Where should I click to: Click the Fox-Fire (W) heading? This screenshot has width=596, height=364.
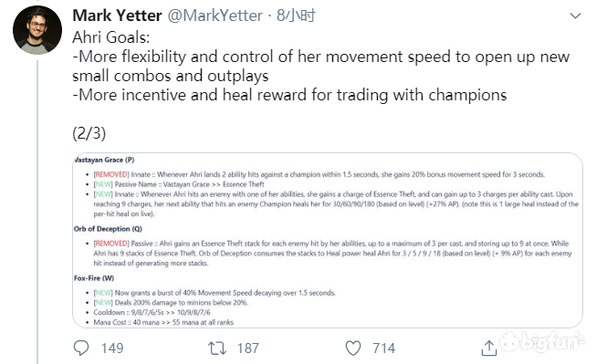point(94,278)
